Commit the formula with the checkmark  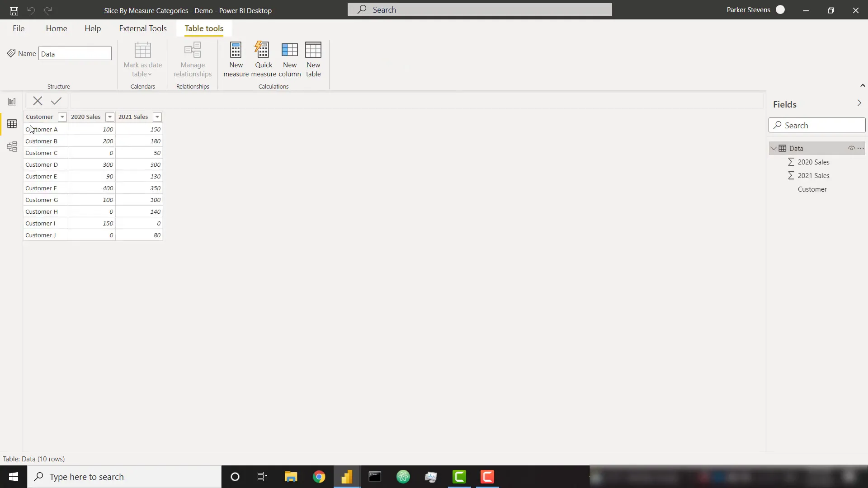click(56, 100)
